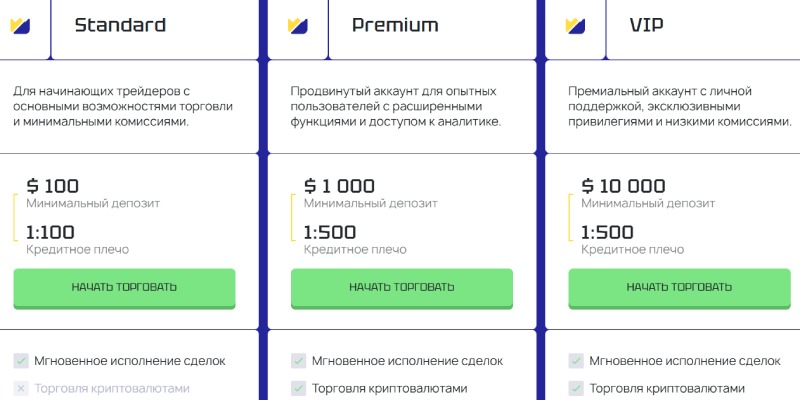The image size is (800, 400).
Task: Select the Premium plan title
Action: tap(395, 25)
